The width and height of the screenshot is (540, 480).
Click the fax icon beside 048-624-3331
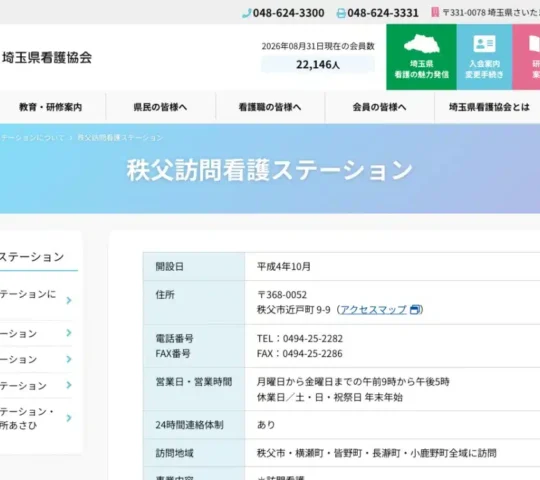pos(341,13)
